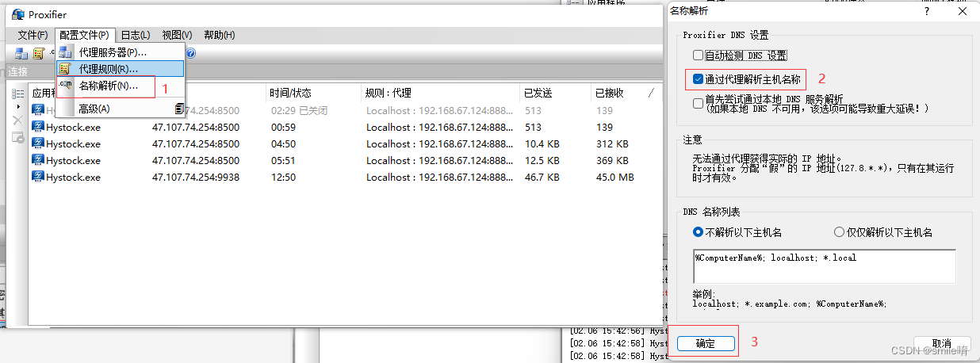Click the 12.5 KB sent value
980x363 pixels.
click(542, 160)
